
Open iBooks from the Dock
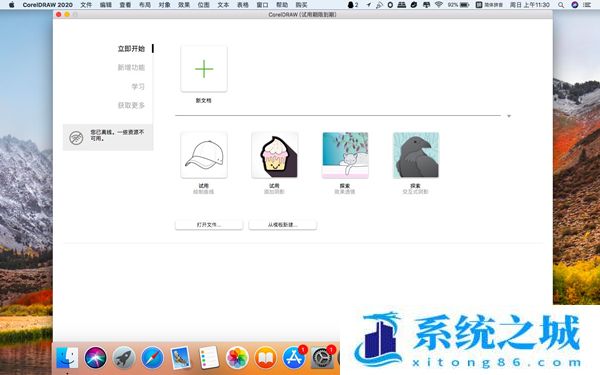coord(266,358)
